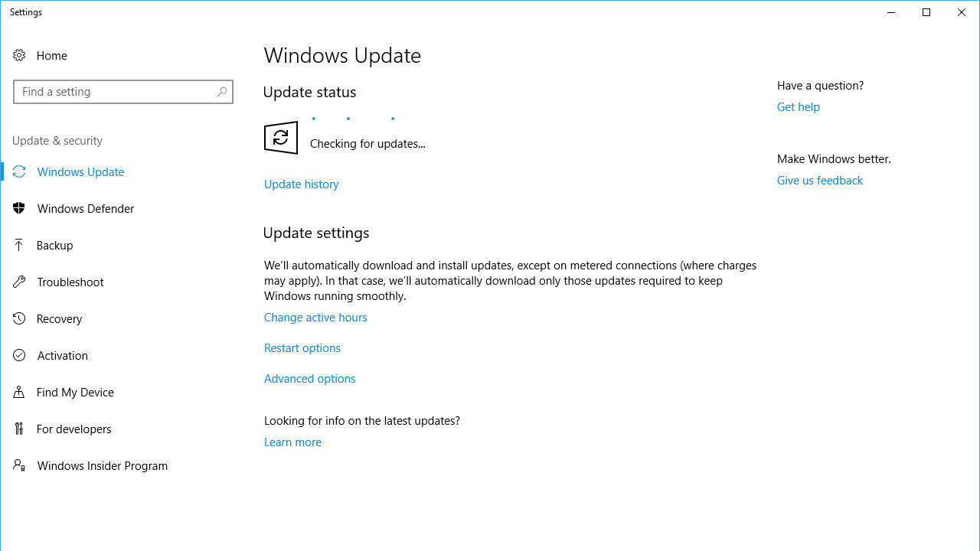Click the Activation checkmark circle icon
This screenshot has width=980, height=551.
pos(19,355)
